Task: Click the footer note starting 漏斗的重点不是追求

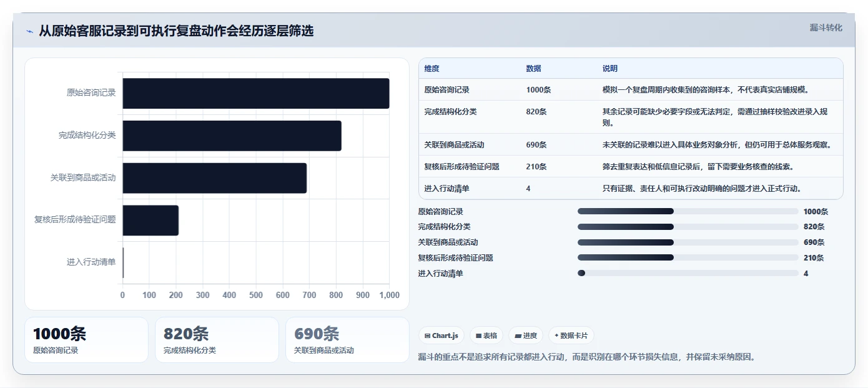Action: coord(588,357)
